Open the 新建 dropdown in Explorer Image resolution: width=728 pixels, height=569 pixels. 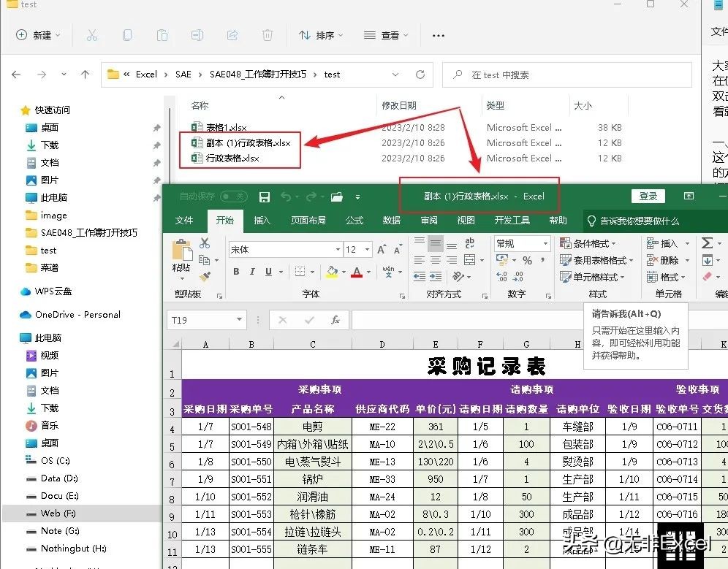(x=38, y=35)
